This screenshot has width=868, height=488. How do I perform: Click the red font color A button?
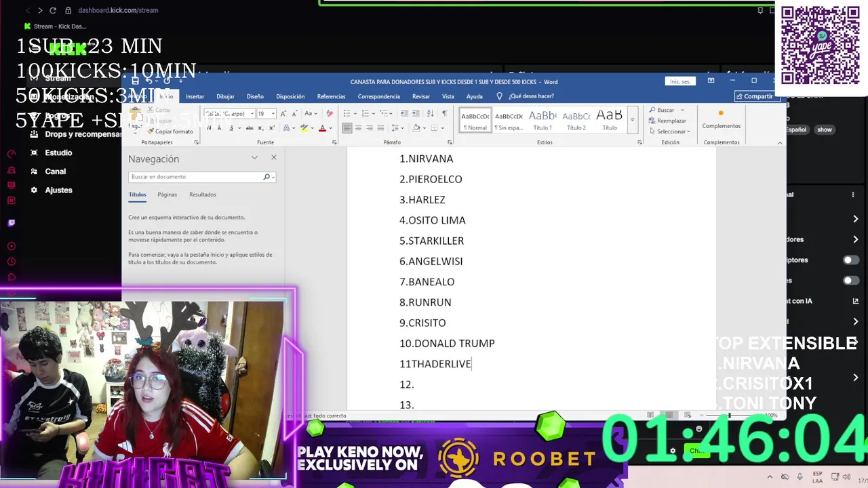(x=322, y=128)
